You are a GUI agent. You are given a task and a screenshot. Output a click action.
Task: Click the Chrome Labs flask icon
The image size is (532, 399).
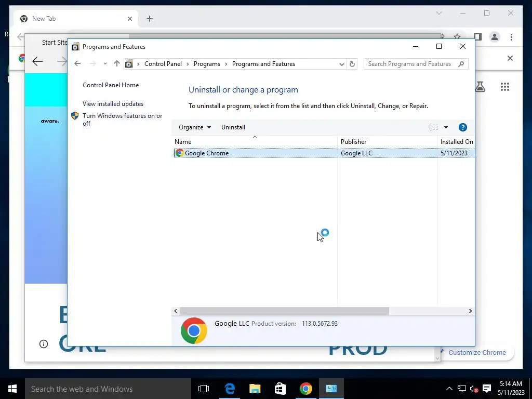point(480,87)
